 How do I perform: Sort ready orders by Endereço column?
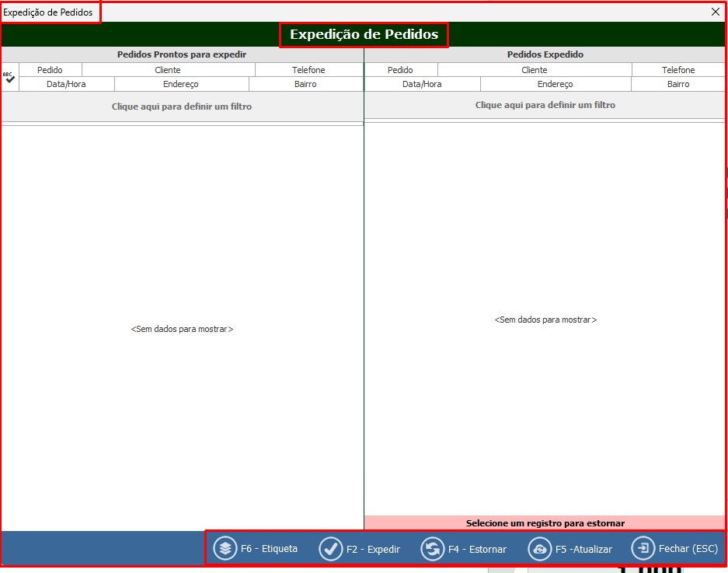pos(181,84)
